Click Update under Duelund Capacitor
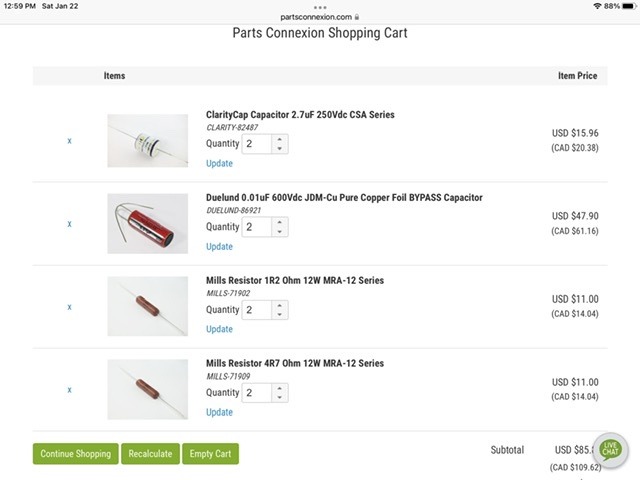Image resolution: width=640 pixels, height=480 pixels. point(219,247)
